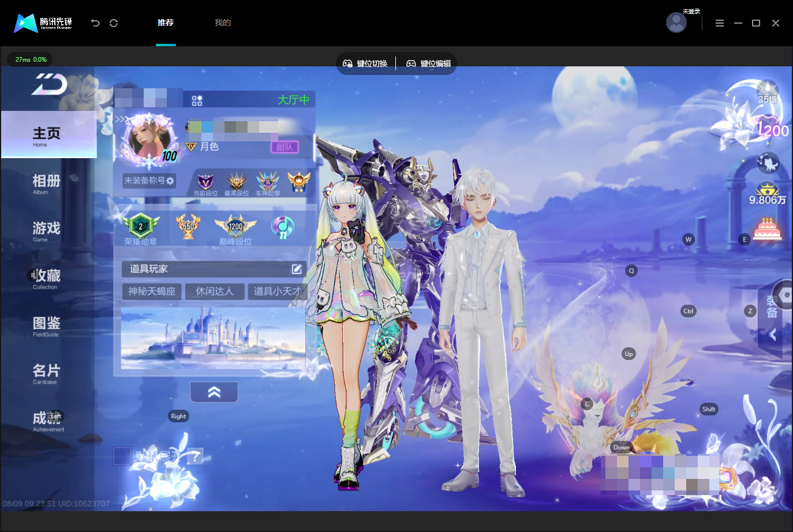
Task: Click the 神秘天蝎座 tag
Action: tap(152, 291)
